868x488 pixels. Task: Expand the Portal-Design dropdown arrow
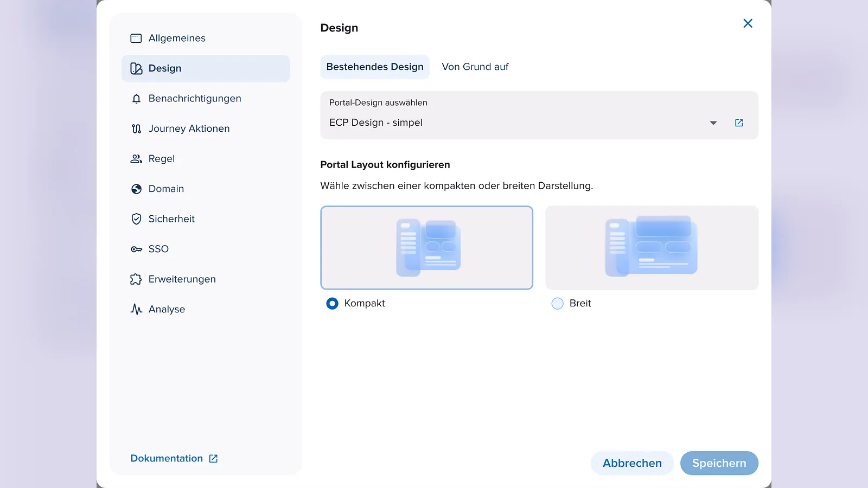713,123
